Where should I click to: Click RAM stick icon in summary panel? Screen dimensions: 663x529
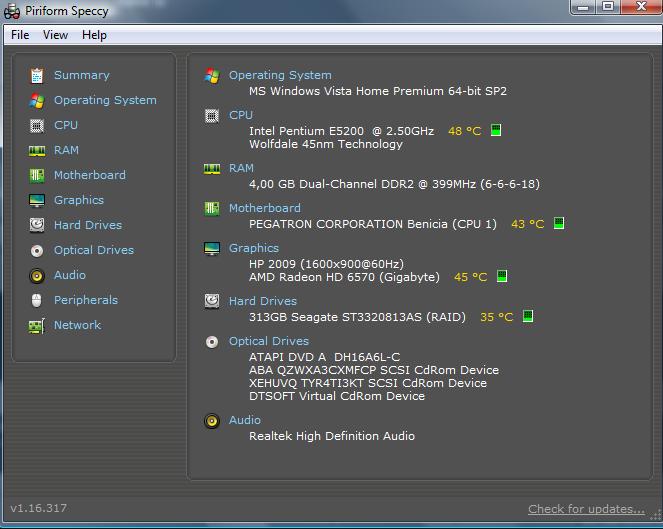pyautogui.click(x=212, y=169)
